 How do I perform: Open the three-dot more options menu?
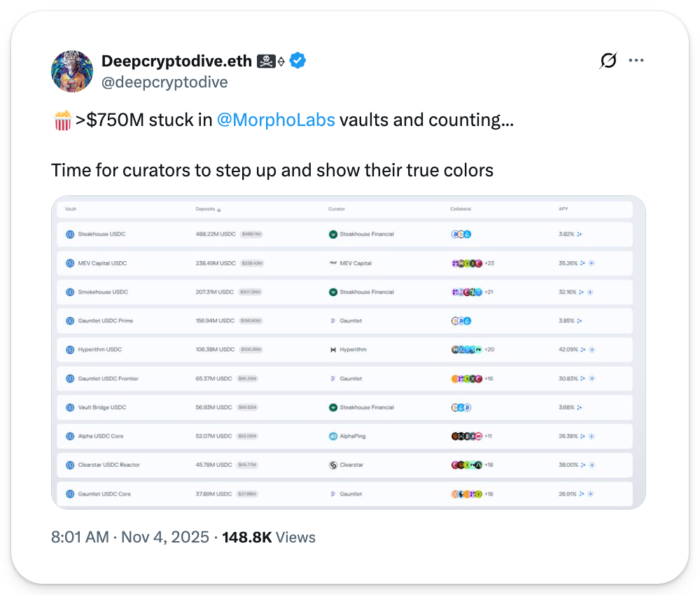[x=636, y=61]
